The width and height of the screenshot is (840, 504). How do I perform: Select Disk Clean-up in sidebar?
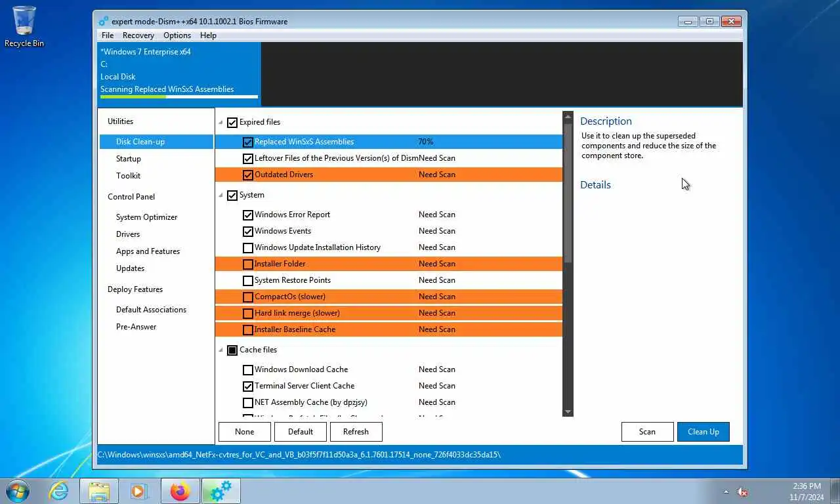156,142
